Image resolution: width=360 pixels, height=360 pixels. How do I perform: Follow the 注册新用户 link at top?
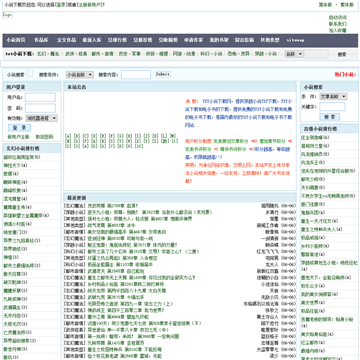tap(89, 5)
